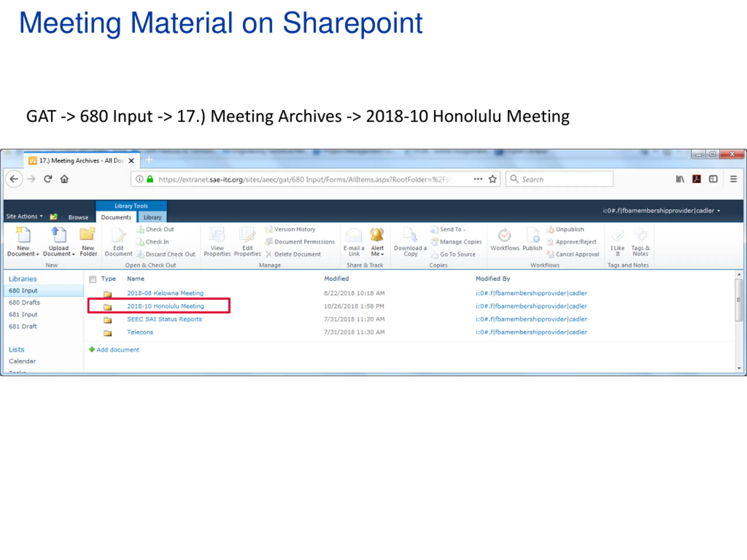Click the Kelowna row's Modified By cadler link
This screenshot has height=560, width=747.
[x=532, y=293]
